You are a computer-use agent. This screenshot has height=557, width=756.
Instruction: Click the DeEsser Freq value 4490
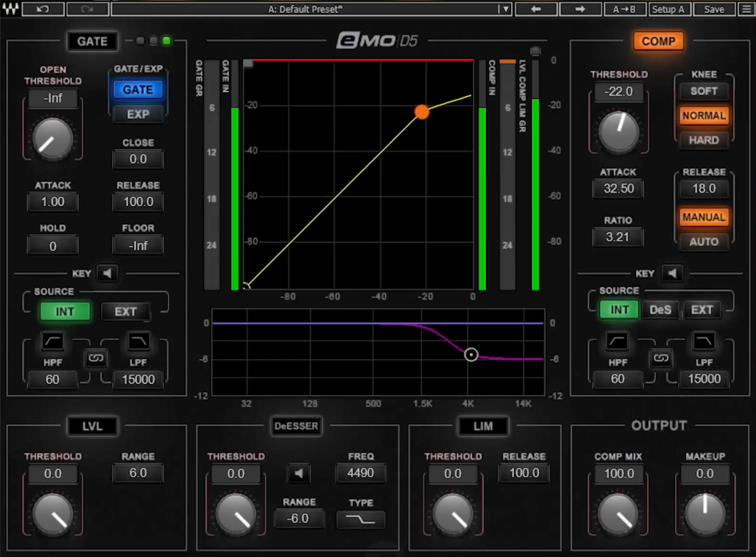[360, 473]
